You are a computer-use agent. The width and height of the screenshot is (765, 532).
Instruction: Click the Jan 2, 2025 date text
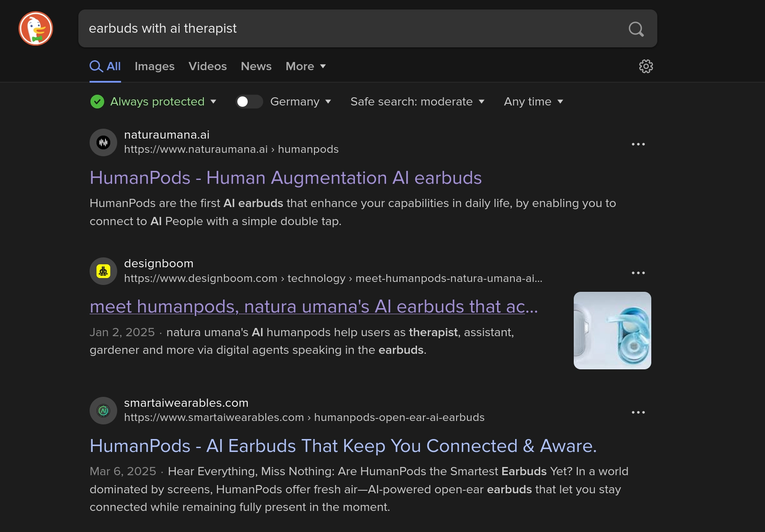coord(122,332)
